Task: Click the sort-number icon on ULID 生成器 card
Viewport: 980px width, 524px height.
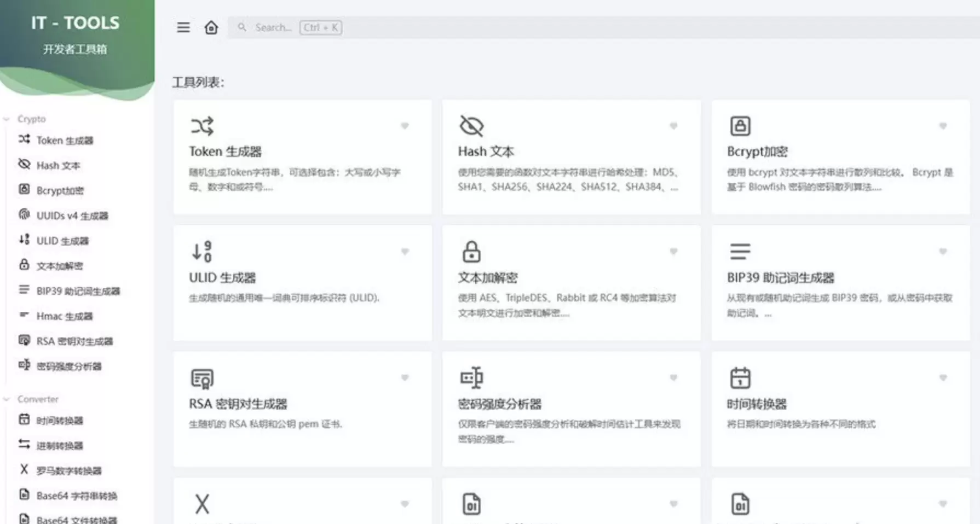Action: pos(202,252)
